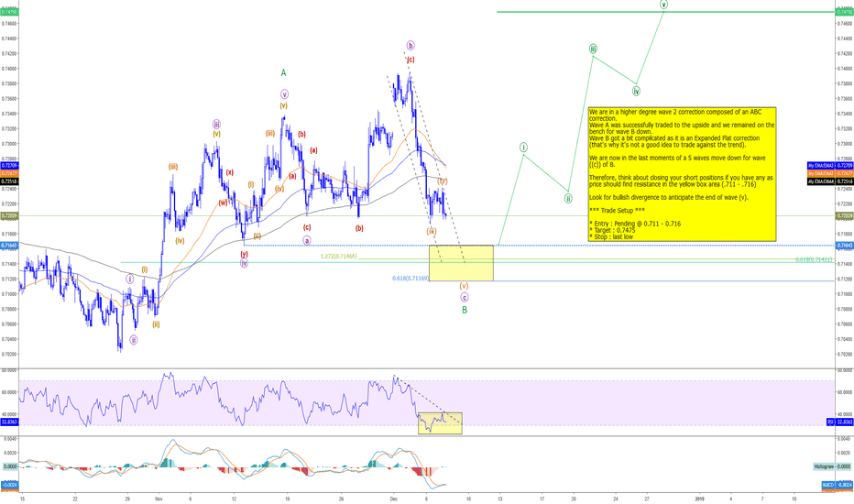This screenshot has height=504, width=854.
Task: Click the 24 date label on time axis
Action: coord(616,498)
